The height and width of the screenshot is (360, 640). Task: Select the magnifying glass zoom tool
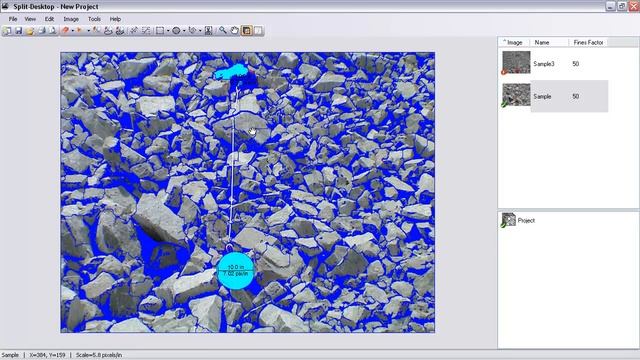(x=222, y=31)
